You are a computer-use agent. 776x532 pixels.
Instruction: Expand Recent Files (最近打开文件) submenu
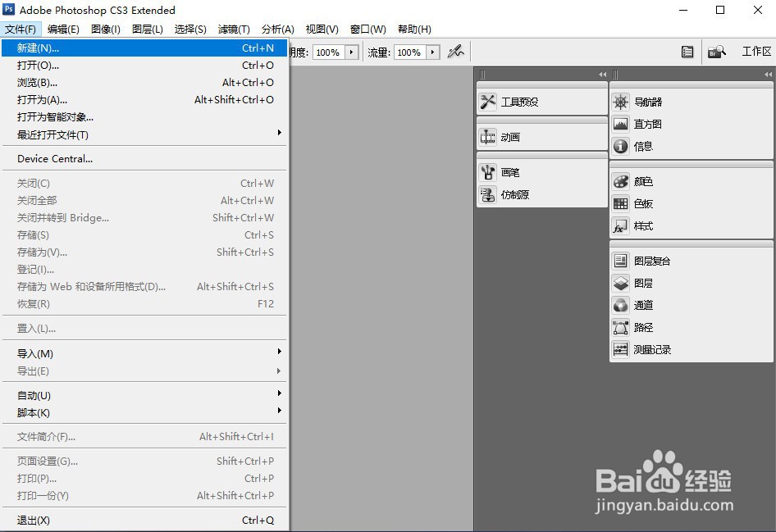tap(144, 134)
